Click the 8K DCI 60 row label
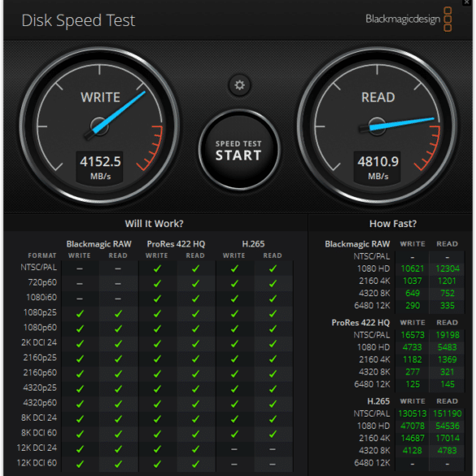Viewport: 476px width, 476px height. coord(39,433)
